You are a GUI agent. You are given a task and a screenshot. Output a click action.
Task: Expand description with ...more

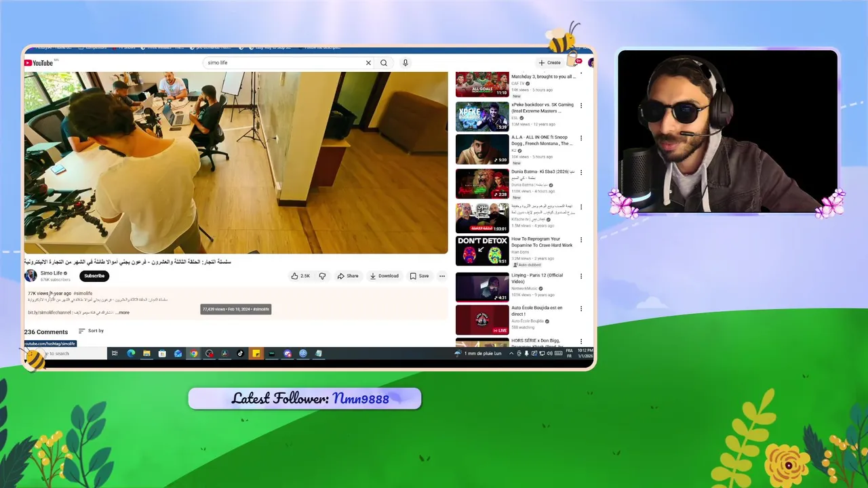point(122,312)
